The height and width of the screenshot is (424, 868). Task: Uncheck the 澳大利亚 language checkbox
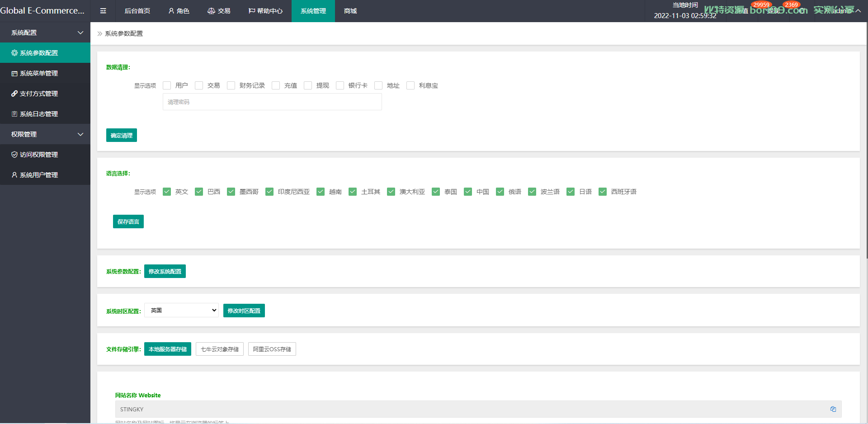tap(391, 192)
